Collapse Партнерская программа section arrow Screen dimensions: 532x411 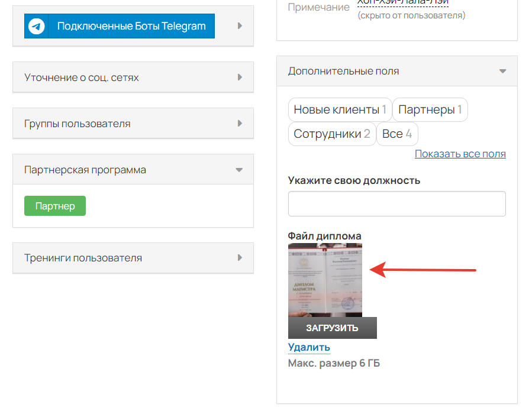(239, 170)
